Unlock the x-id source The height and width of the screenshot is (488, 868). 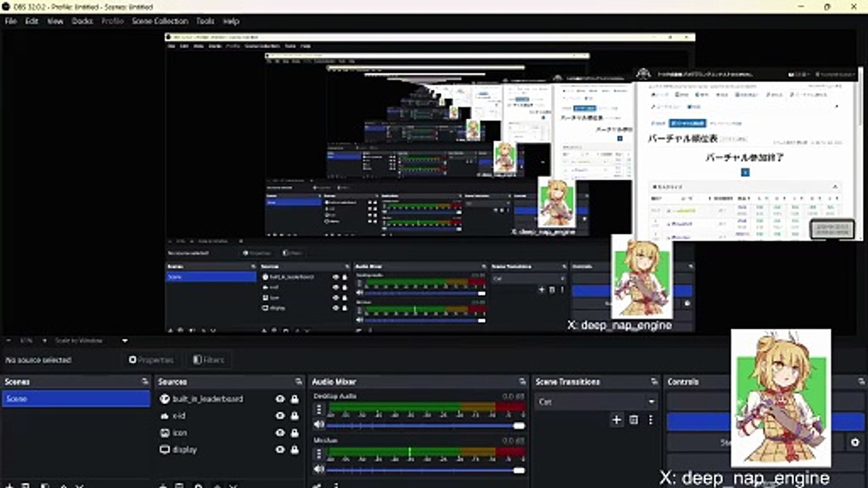tap(295, 415)
